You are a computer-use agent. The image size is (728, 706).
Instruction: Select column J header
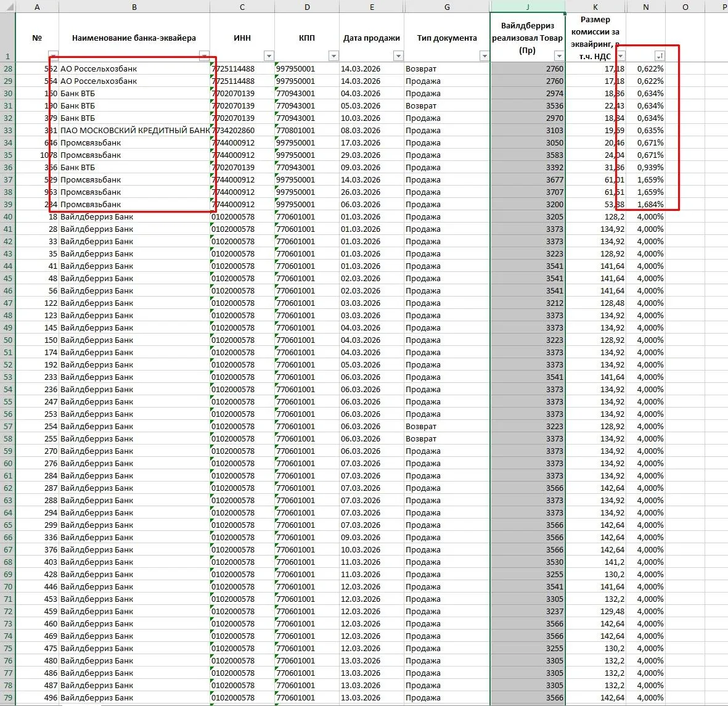click(x=528, y=7)
